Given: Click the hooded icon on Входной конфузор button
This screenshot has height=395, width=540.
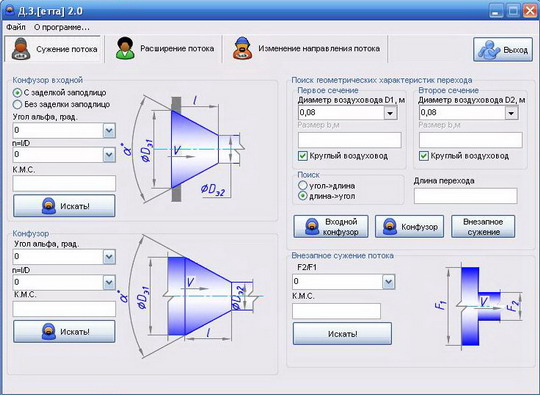Looking at the screenshot, I should point(312,227).
